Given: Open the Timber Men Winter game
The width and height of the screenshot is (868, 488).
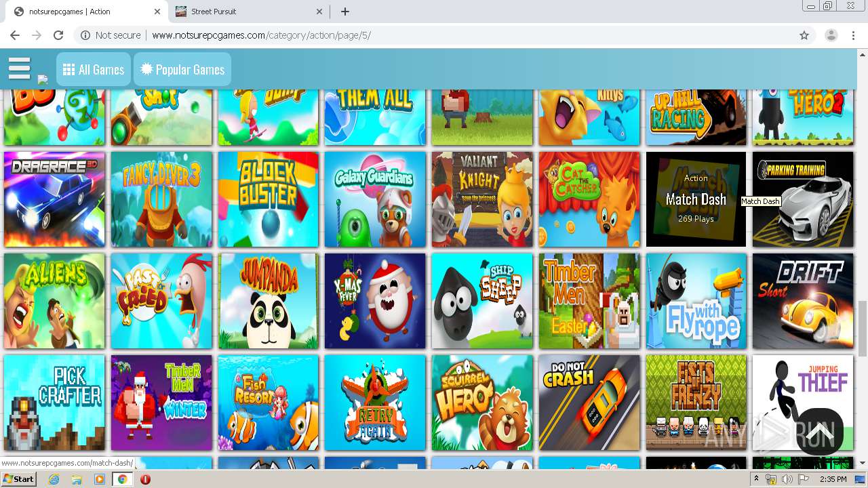Looking at the screenshot, I should pos(161,403).
